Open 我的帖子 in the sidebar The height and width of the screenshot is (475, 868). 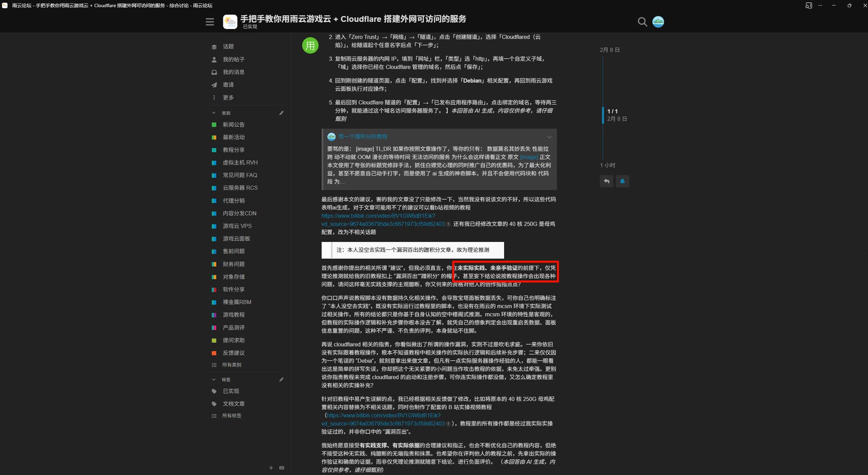[x=233, y=59]
